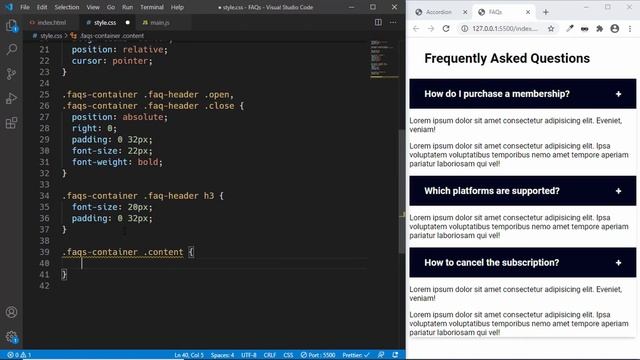The height and width of the screenshot is (360, 640).
Task: Open editor More Actions ellipsis menu
Action: [x=393, y=22]
